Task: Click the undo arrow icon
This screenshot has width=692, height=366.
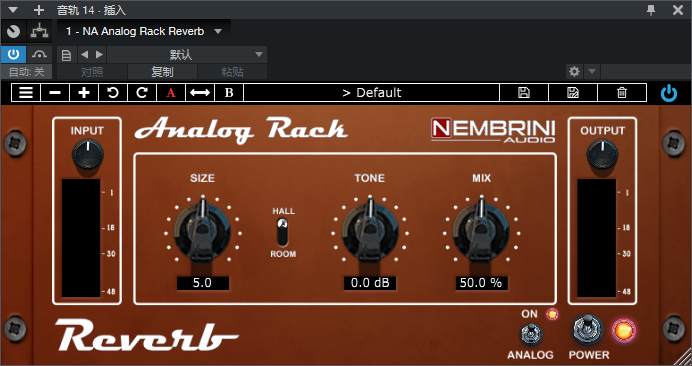Action: (113, 93)
